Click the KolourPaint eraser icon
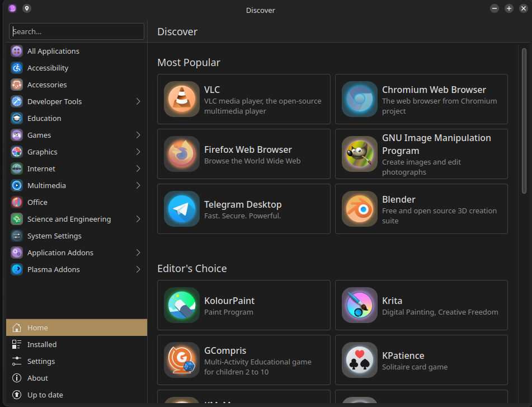 pos(182,305)
